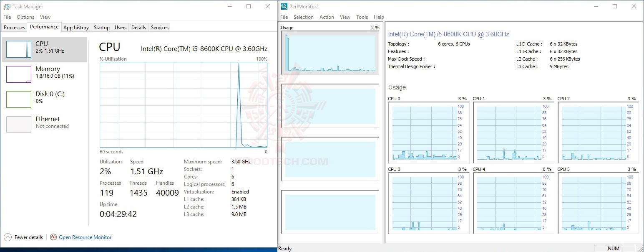Click the Fewer details button
The height and width of the screenshot is (252, 644).
coord(24,237)
